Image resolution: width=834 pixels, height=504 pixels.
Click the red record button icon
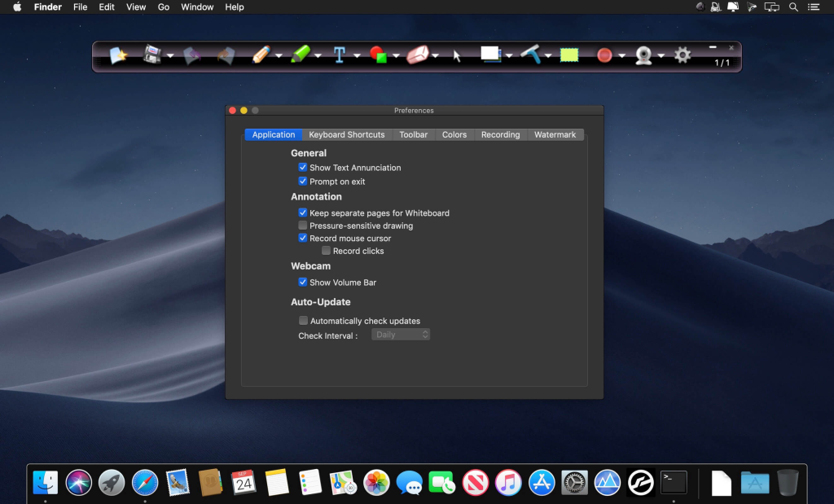[x=604, y=55]
